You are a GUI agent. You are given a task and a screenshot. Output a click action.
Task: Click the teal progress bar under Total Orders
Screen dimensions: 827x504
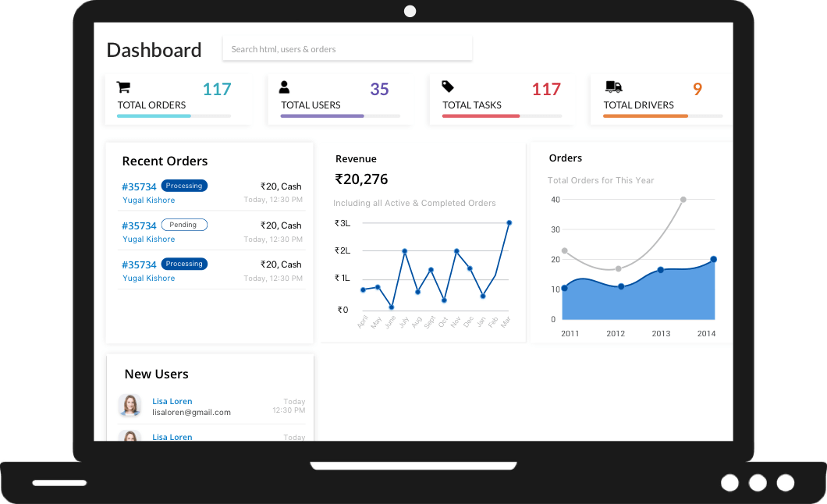[x=153, y=115]
